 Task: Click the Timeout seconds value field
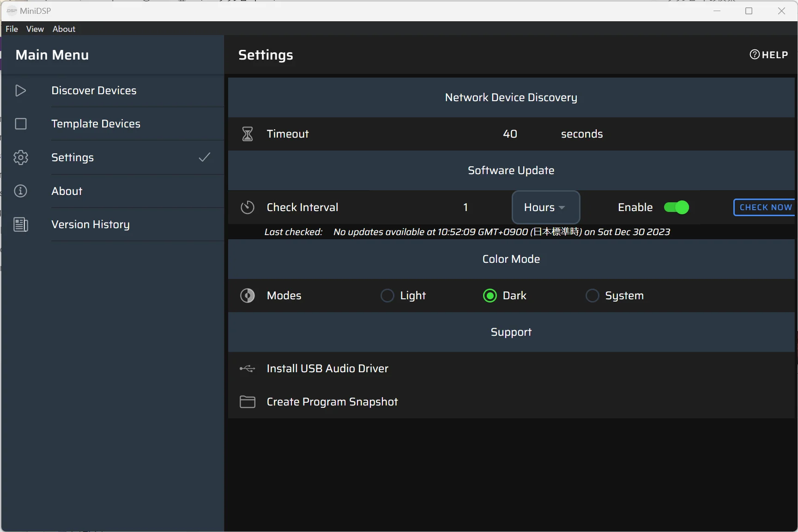coord(510,134)
